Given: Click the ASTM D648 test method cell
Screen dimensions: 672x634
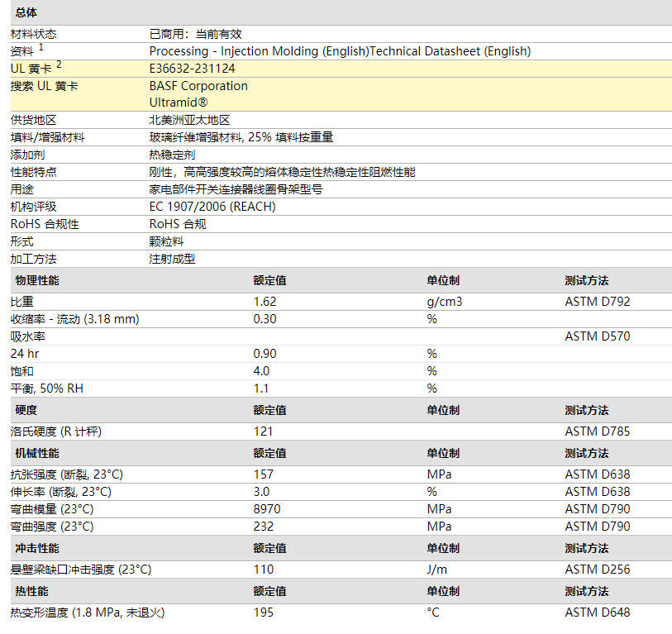Looking at the screenshot, I should [x=597, y=613].
